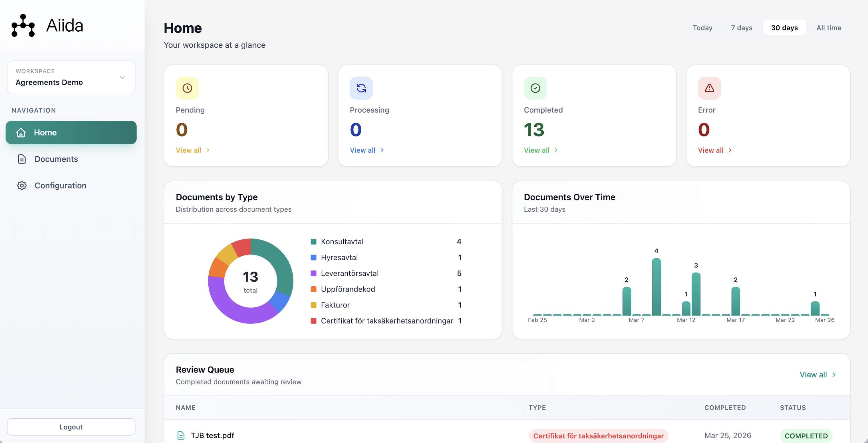Expand View all under Completed count
Image resolution: width=868 pixels, height=443 pixels.
(x=537, y=150)
